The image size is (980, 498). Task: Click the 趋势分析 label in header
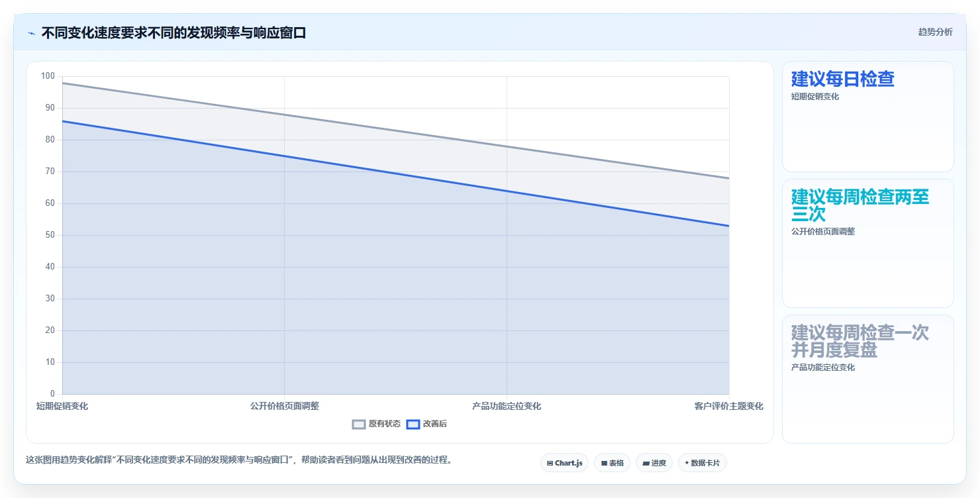(935, 32)
